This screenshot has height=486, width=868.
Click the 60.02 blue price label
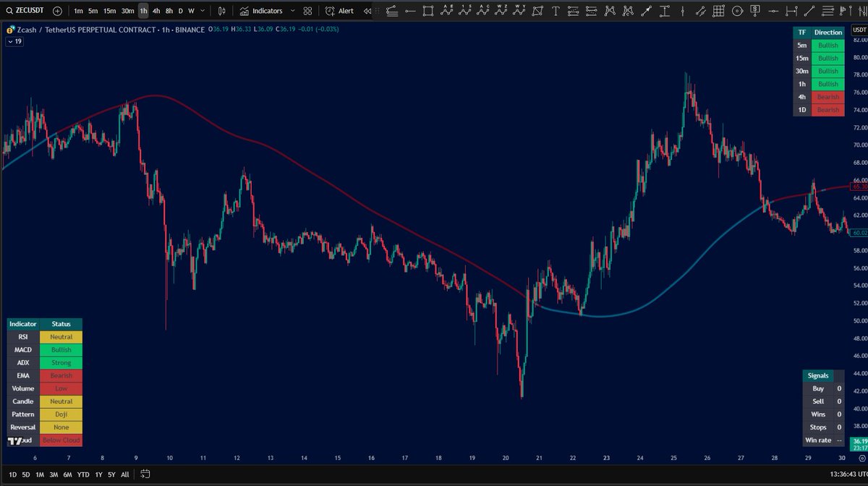(x=859, y=233)
